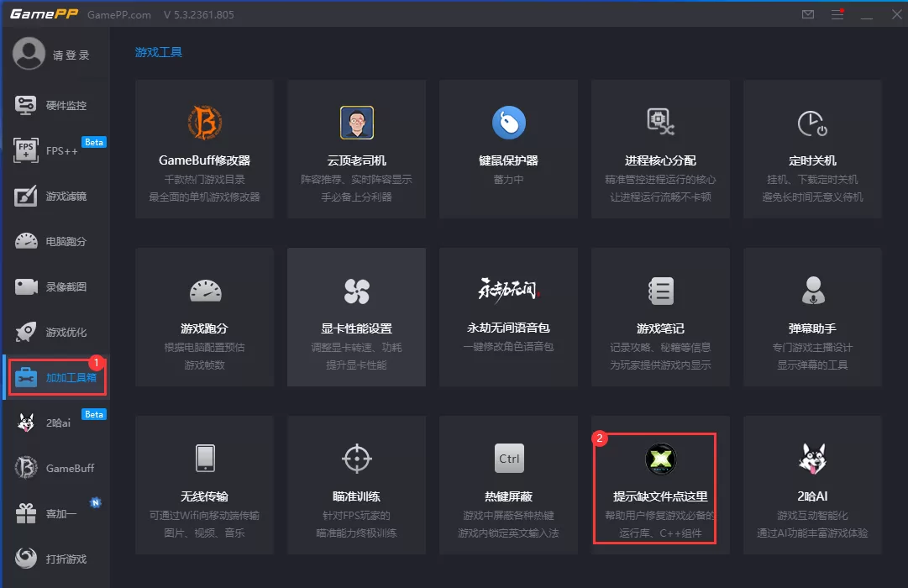This screenshot has height=588, width=908.
Task: Open the 硬件监控 hardware monitor panel
Action: coord(56,104)
